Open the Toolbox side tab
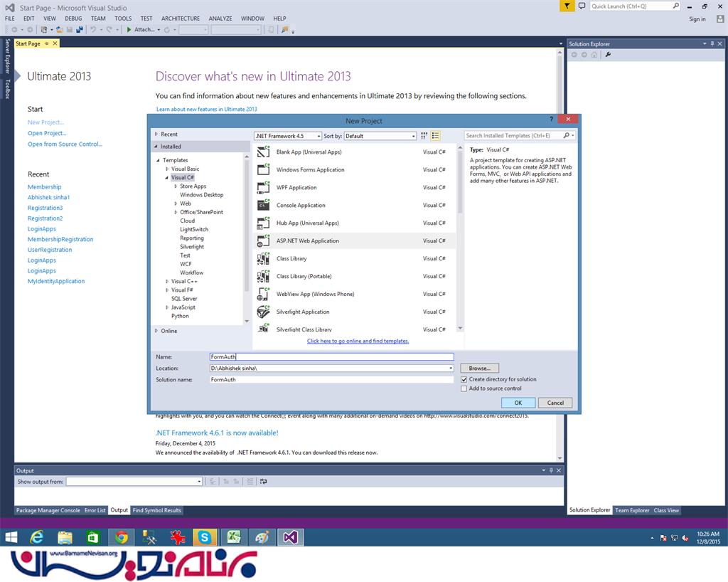The width and height of the screenshot is (728, 582). click(x=7, y=89)
